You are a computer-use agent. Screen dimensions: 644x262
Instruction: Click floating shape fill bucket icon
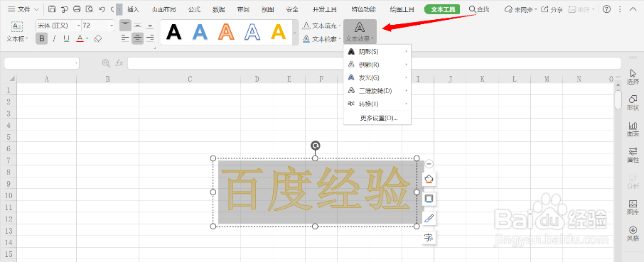tap(429, 179)
